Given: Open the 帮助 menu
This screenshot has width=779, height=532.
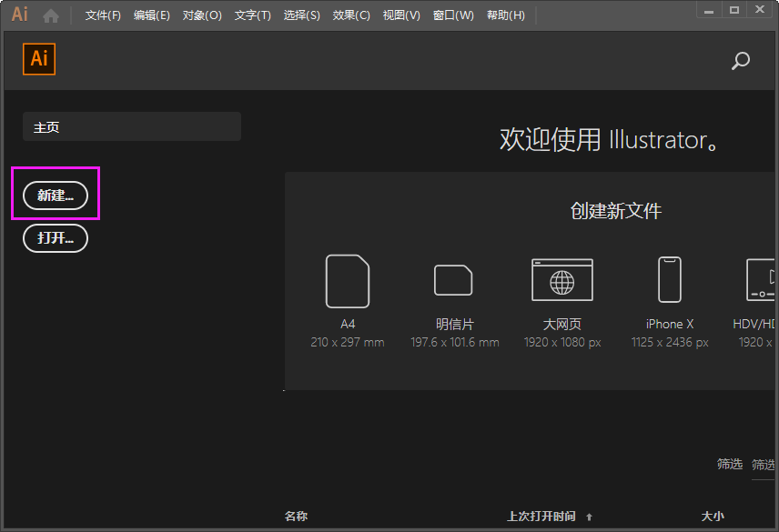Looking at the screenshot, I should 505,15.
